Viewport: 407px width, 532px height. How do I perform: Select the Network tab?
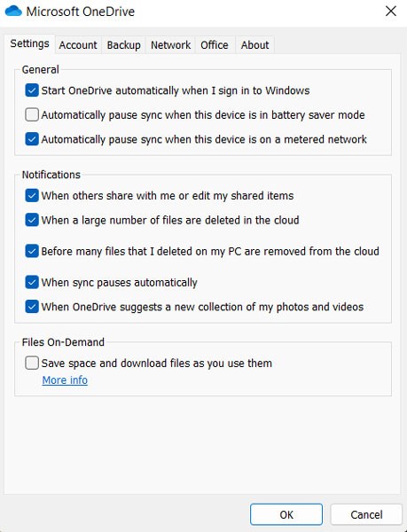pos(170,45)
